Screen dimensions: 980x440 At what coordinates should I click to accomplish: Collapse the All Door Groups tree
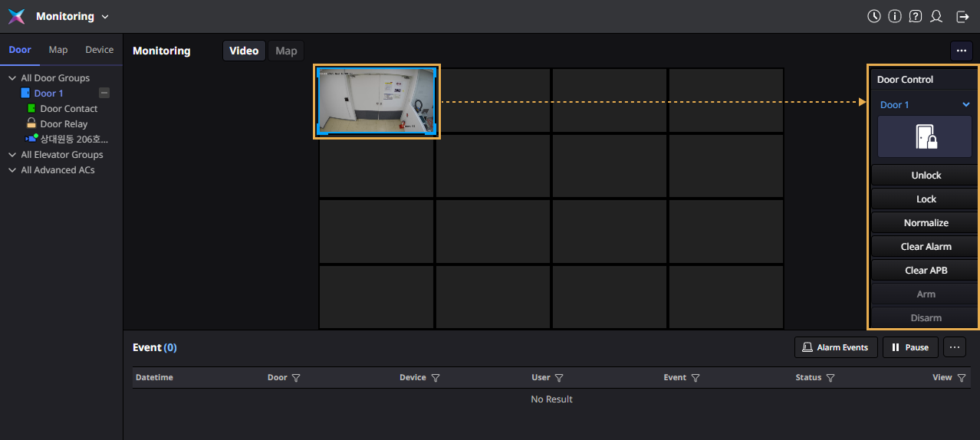12,78
